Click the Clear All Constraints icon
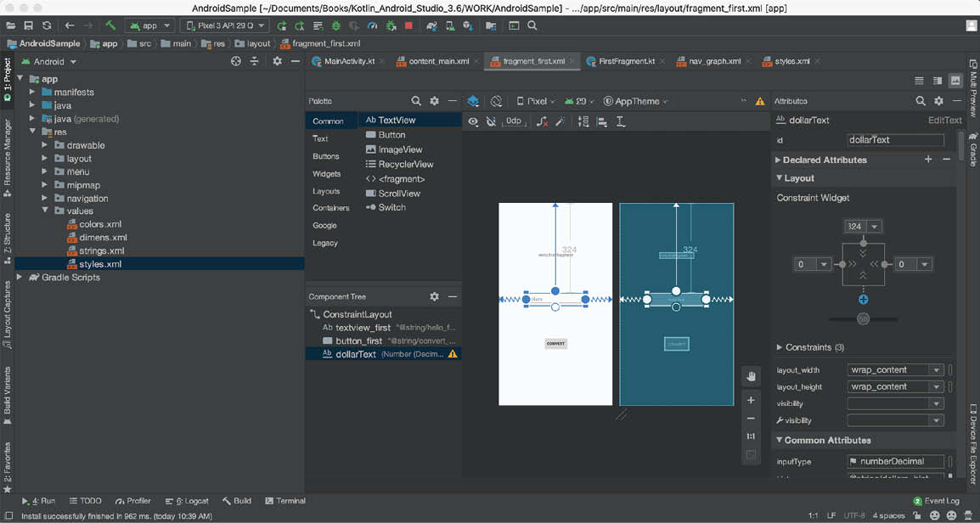The height and width of the screenshot is (523, 980). (542, 121)
